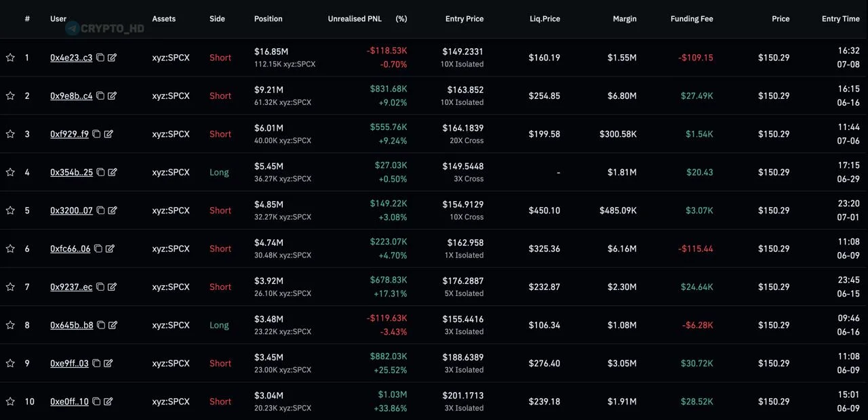Viewport: 868px width, 420px height.
Task: Sort by the Entry Time column header
Action: [841, 19]
